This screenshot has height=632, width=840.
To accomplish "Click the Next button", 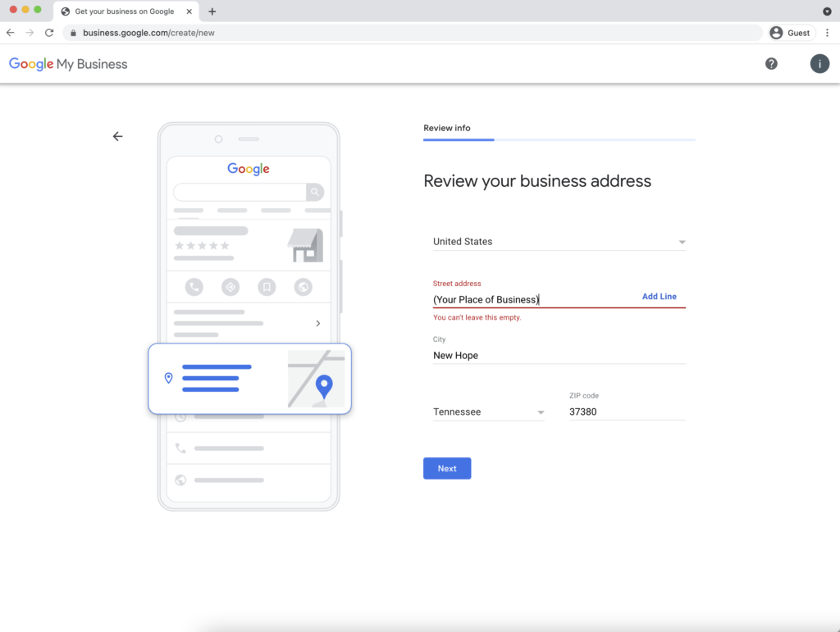I will pyautogui.click(x=447, y=468).
